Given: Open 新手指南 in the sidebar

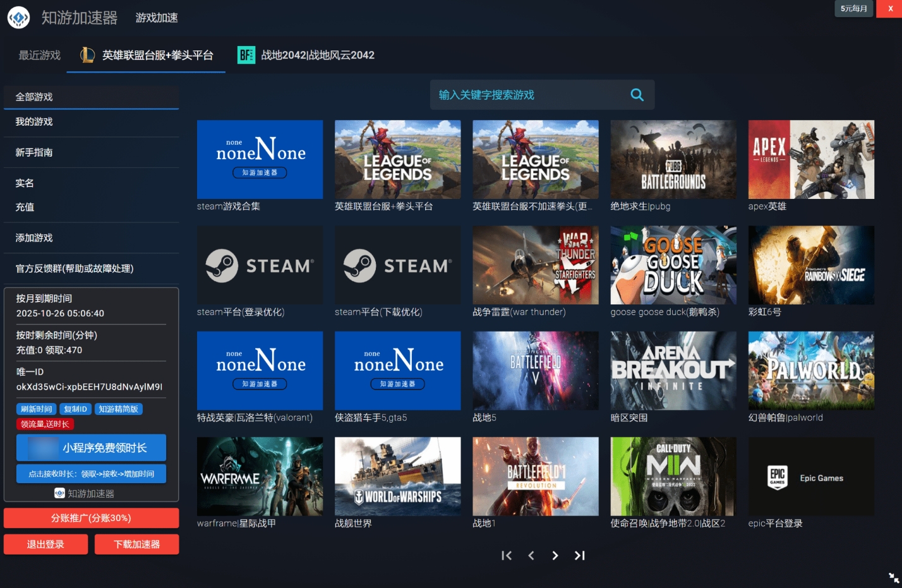Looking at the screenshot, I should coord(91,153).
